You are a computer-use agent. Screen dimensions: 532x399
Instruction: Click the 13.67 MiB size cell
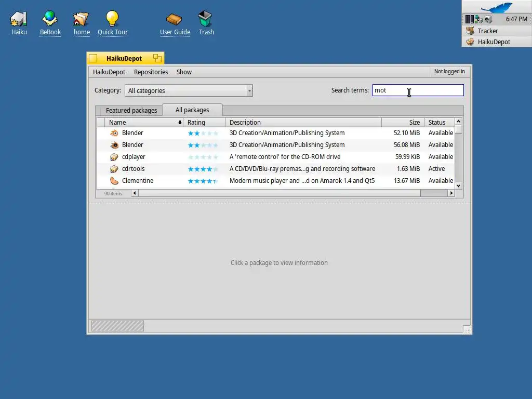tap(407, 180)
